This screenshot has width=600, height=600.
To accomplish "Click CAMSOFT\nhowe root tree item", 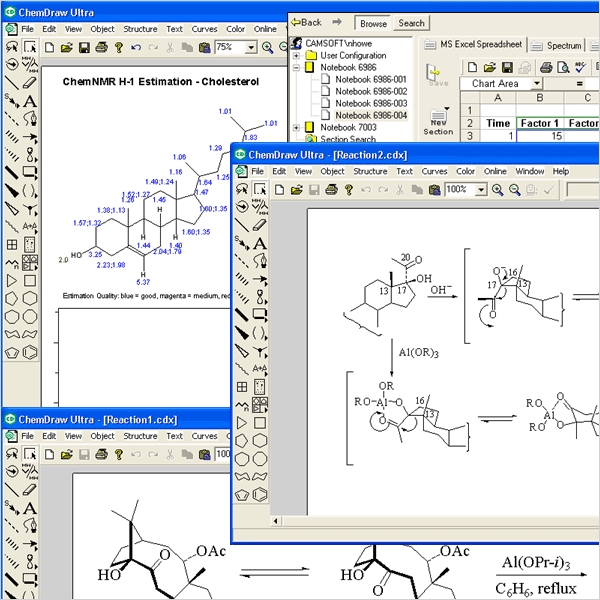I will pyautogui.click(x=338, y=44).
